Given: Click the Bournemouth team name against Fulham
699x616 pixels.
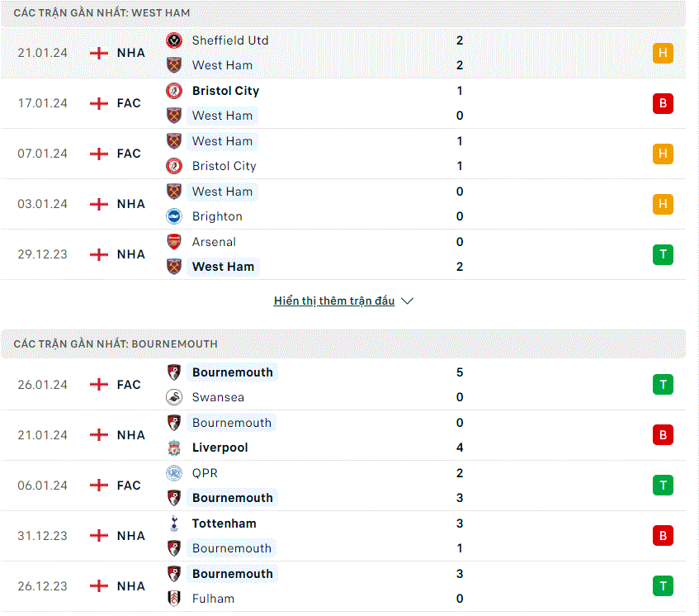Looking at the screenshot, I should click(232, 574).
